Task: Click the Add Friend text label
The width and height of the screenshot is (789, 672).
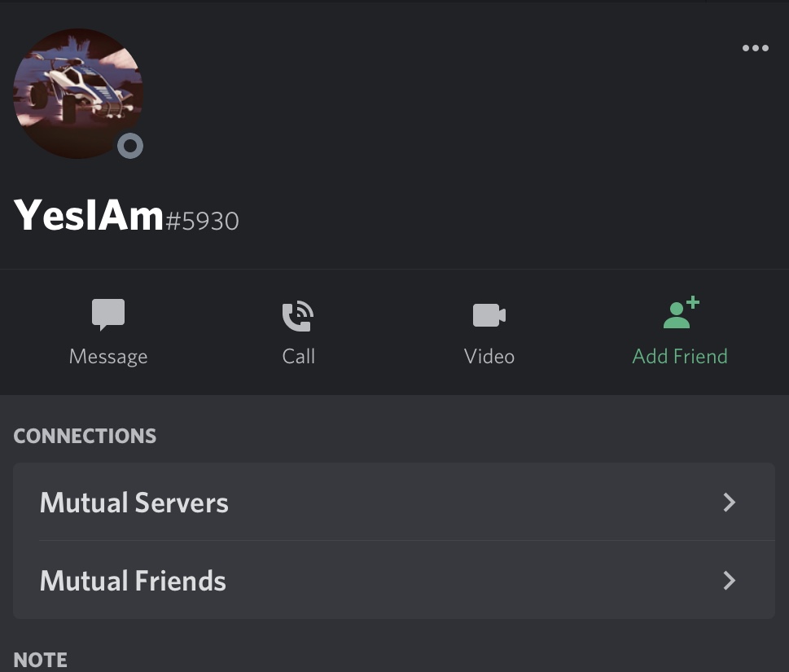Action: [680, 357]
